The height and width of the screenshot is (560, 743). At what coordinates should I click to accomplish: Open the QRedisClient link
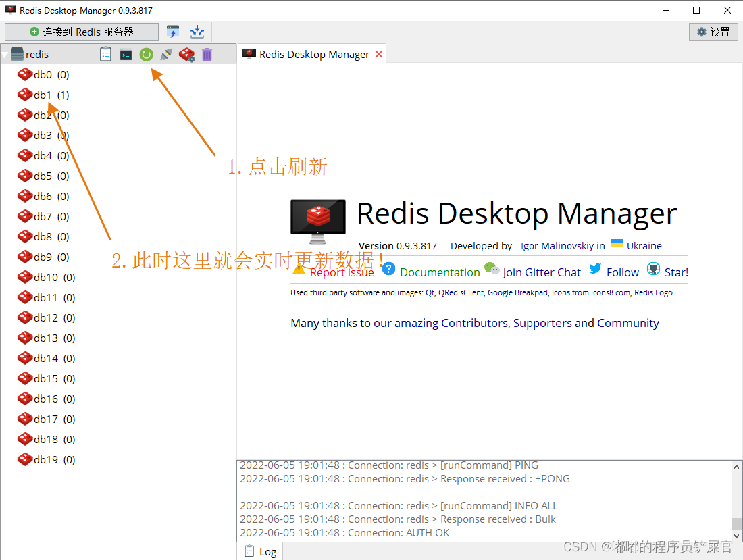(461, 292)
